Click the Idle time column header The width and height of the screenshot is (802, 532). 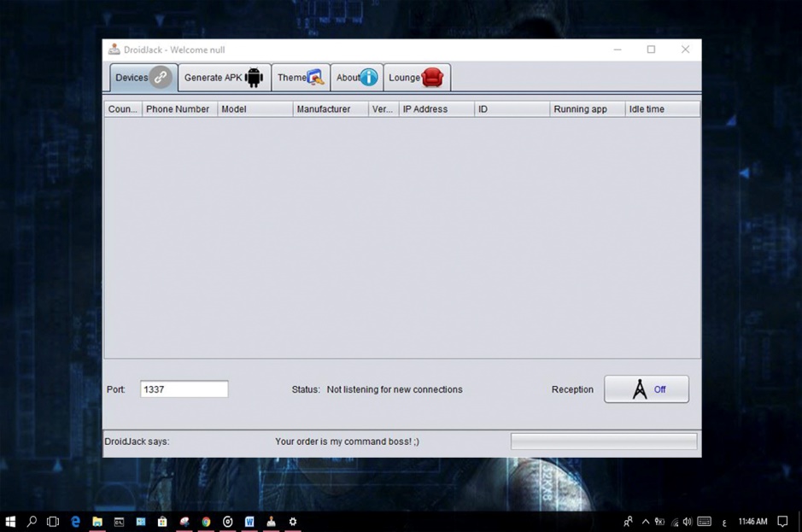[x=663, y=109]
